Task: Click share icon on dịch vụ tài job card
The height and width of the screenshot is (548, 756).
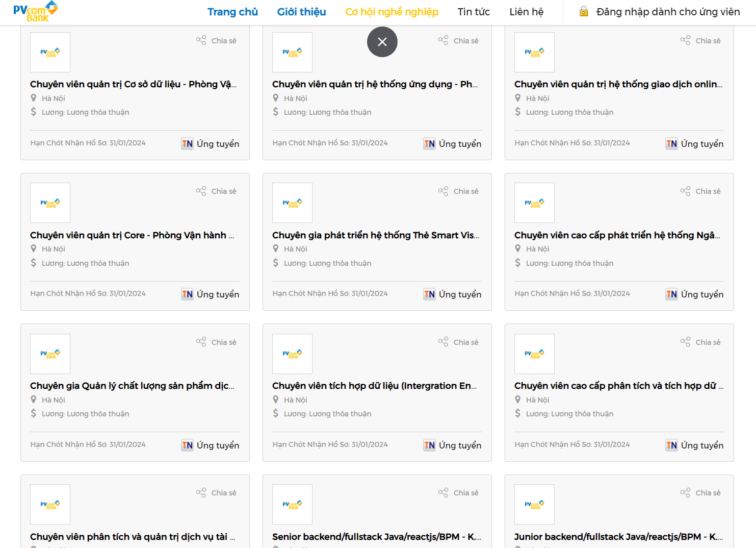Action: pos(201,492)
